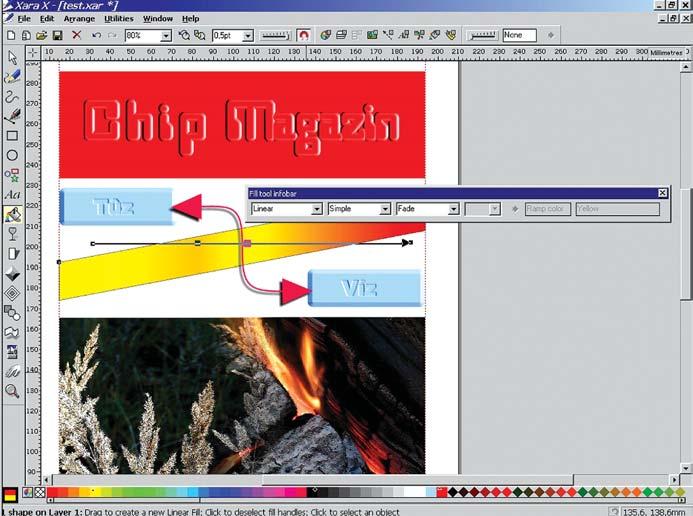693x516 pixels.
Task: Pick the red swatch on colour line
Action: point(52,492)
